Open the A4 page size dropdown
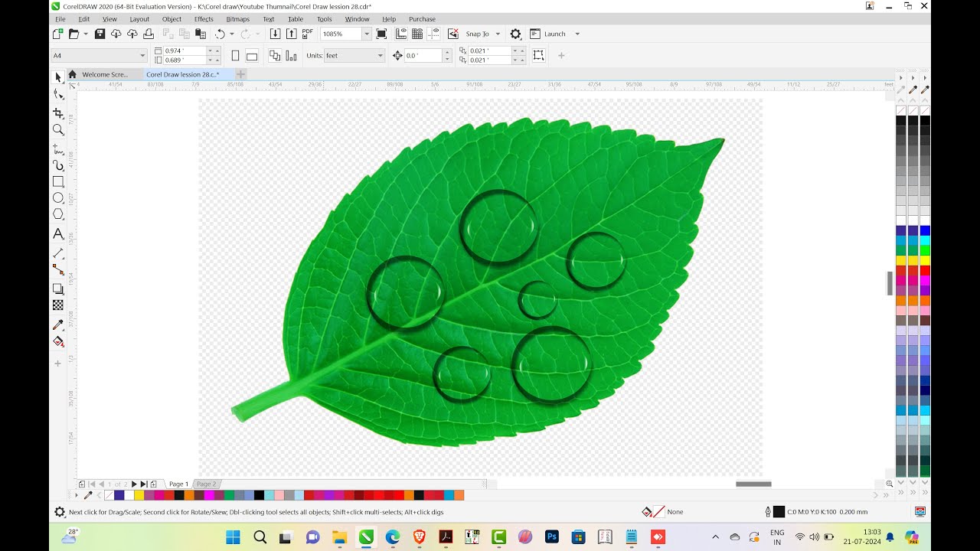980x551 pixels. pos(142,56)
